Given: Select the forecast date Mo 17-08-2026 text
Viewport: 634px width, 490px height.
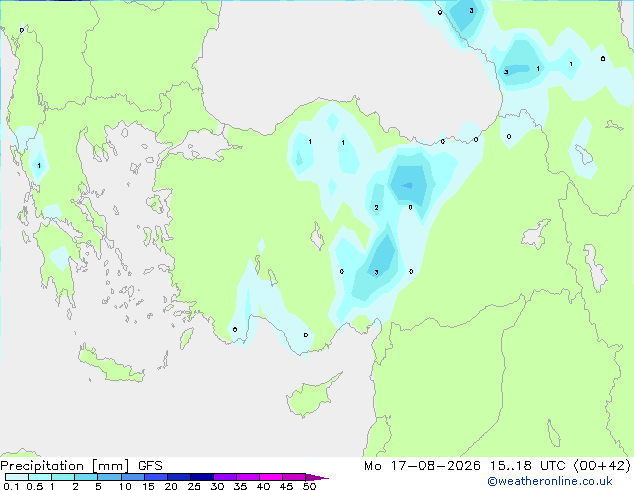Looking at the screenshot, I should 422,466.
